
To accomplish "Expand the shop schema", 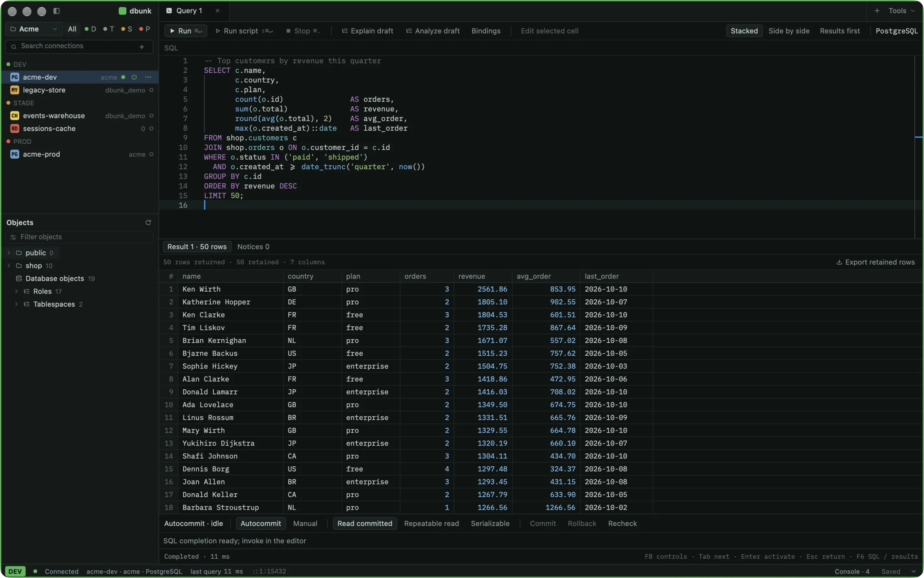I will coord(9,265).
